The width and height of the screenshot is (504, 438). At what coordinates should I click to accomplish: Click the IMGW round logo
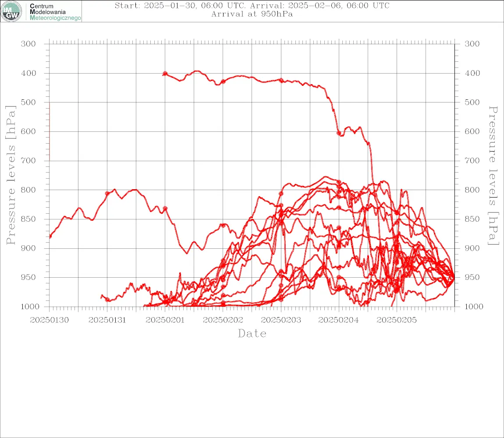coord(11,11)
